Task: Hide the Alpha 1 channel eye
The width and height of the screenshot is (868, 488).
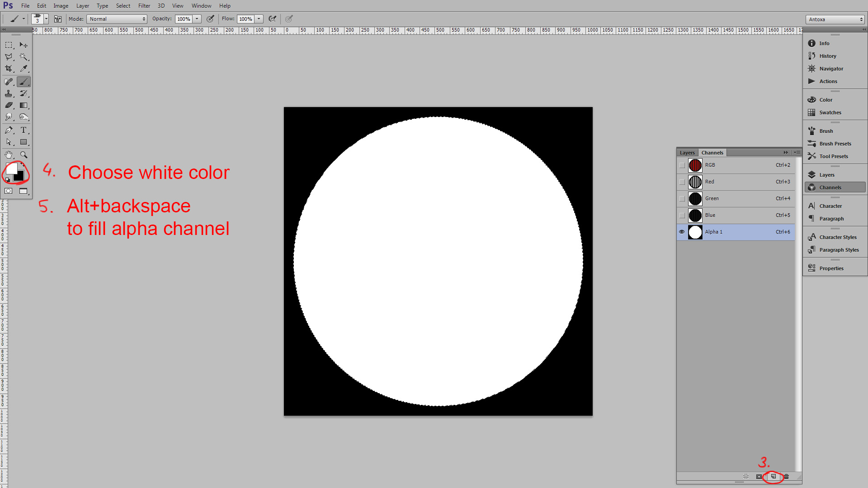Action: click(x=682, y=232)
